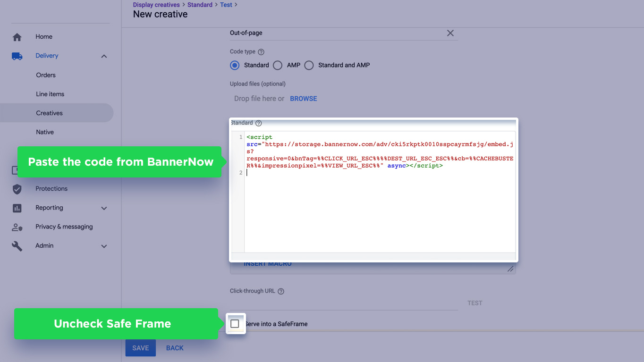This screenshot has width=644, height=362.
Task: Select the AMP code type radio
Action: tap(278, 66)
